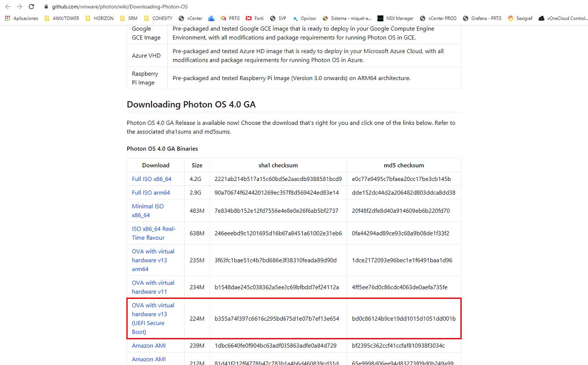
Task: Open the COHESITY bookmark folder
Action: point(158,18)
